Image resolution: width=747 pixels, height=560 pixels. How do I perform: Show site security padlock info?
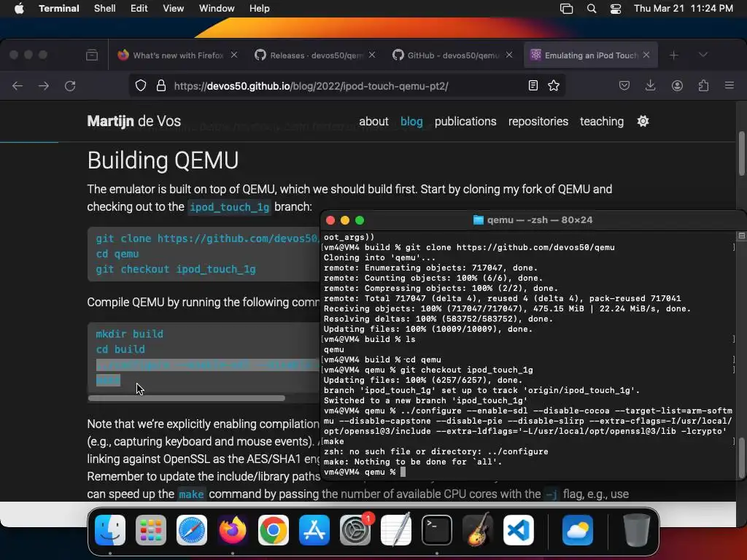click(x=161, y=86)
